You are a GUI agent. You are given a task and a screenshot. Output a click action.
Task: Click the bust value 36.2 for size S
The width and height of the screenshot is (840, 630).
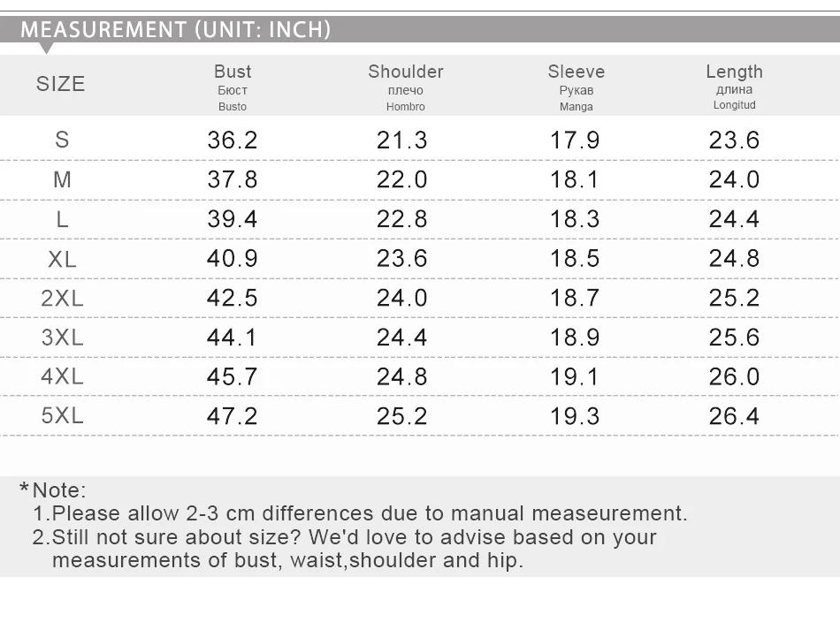tap(233, 140)
